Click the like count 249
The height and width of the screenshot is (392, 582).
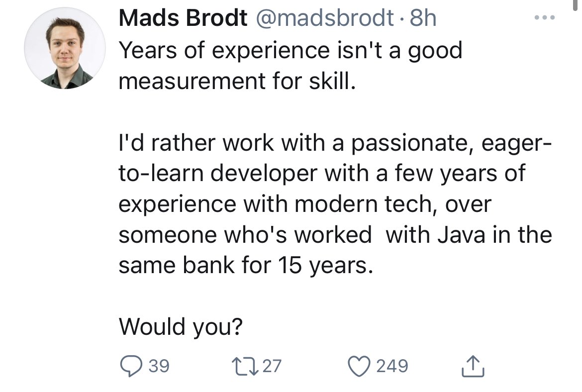click(392, 367)
